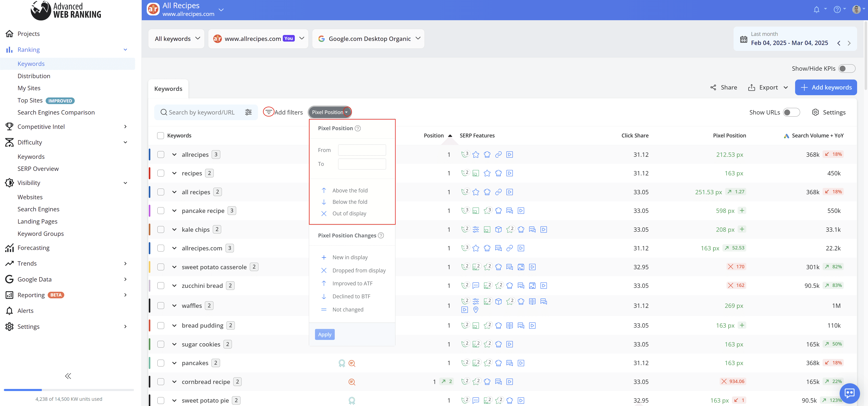
Task: Check the waffles row checkbox
Action: pyautogui.click(x=160, y=306)
